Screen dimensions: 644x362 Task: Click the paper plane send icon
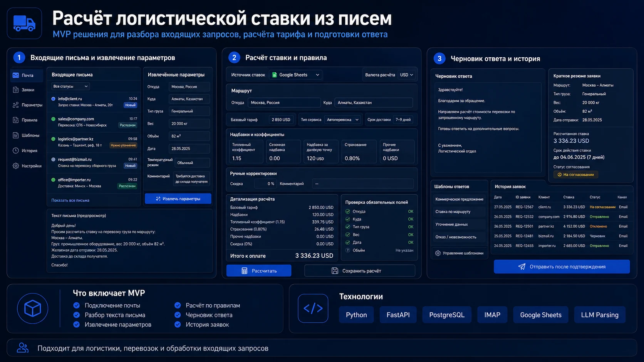tap(522, 267)
